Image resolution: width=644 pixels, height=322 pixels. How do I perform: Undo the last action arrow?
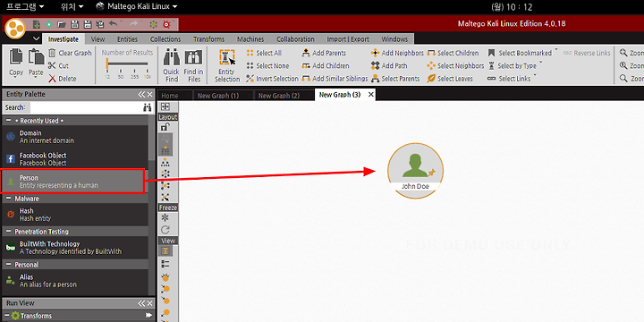[x=113, y=24]
